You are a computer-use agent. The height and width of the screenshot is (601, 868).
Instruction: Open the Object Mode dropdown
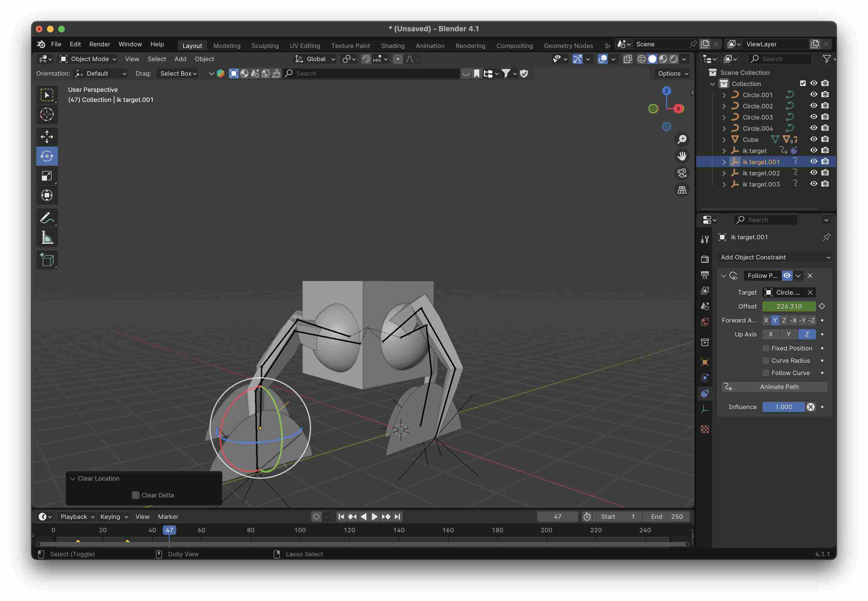88,59
